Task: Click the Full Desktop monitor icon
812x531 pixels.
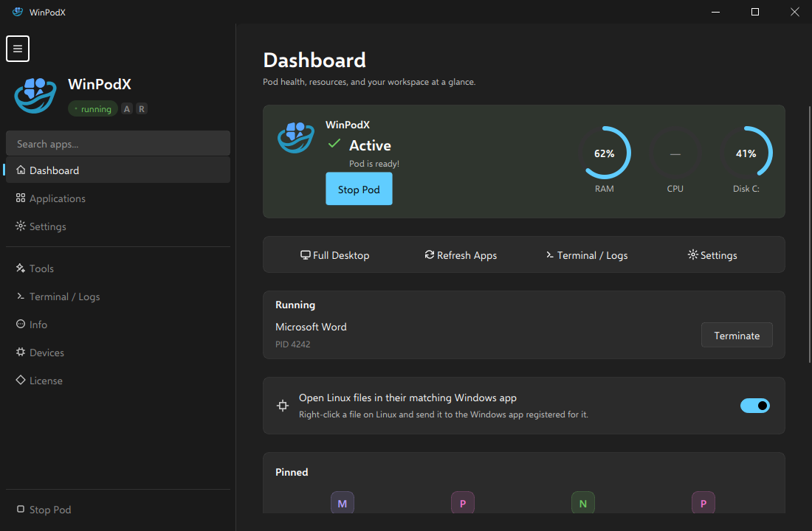Action: click(x=306, y=254)
